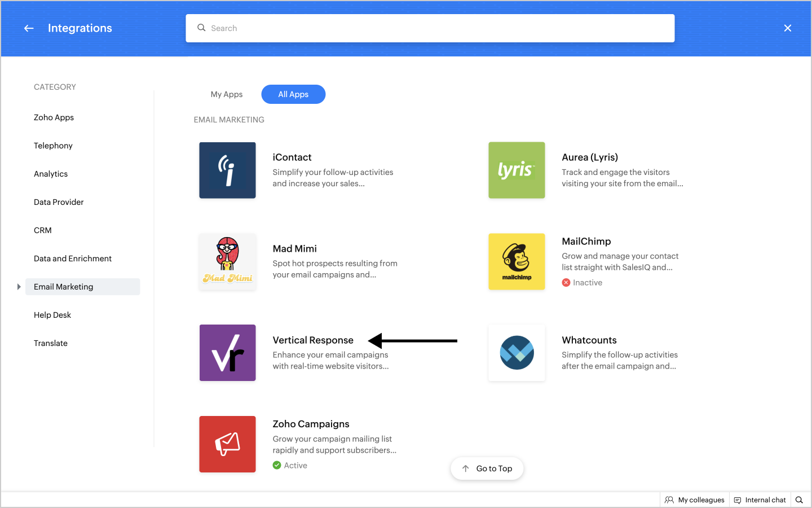Click the search magnifier icon in the search bar
This screenshot has height=508, width=812.
[x=201, y=28]
